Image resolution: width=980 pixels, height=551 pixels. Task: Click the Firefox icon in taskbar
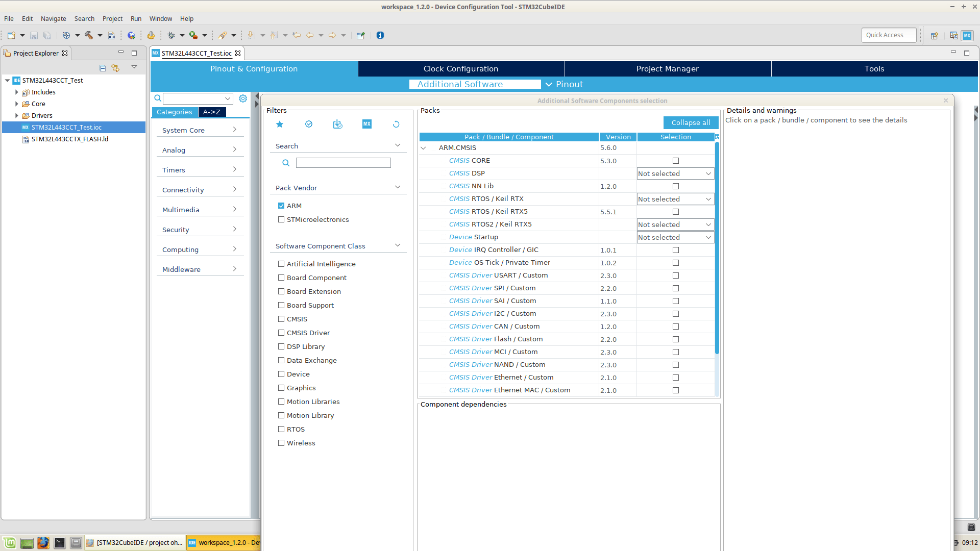(x=43, y=543)
